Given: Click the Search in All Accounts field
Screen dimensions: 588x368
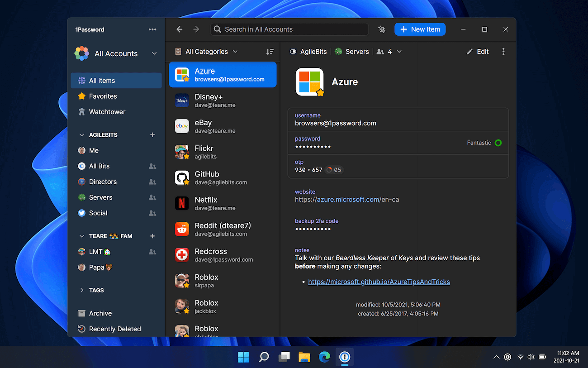Looking at the screenshot, I should pyautogui.click(x=289, y=29).
